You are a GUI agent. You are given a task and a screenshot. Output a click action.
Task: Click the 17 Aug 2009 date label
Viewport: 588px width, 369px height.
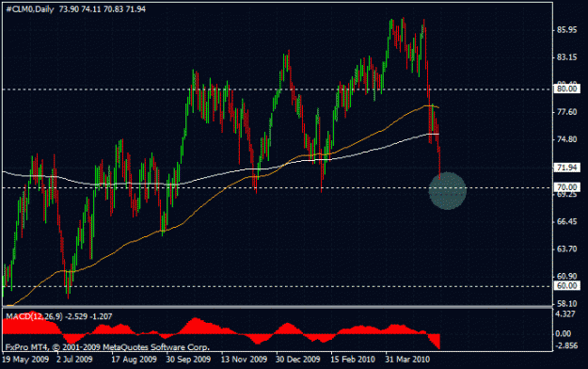tap(134, 360)
